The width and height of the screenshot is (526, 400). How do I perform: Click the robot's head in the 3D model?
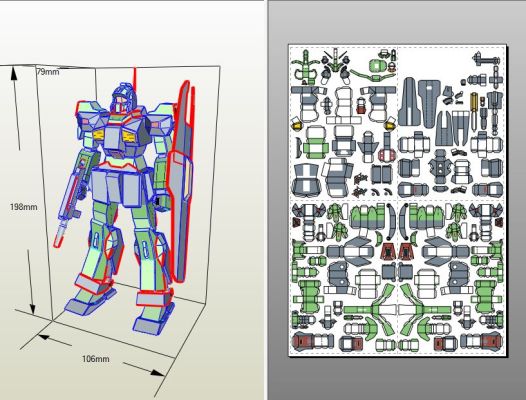coord(123,98)
